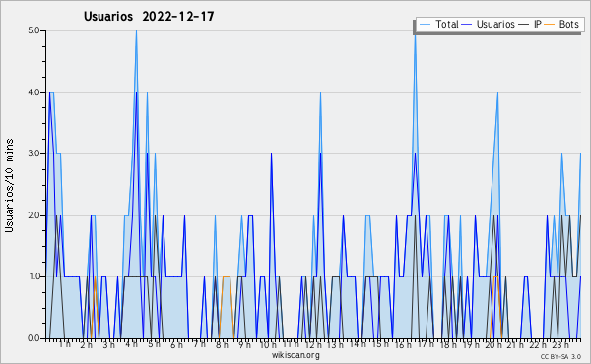This screenshot has height=364, width=591.
Task: Click the dark blue Usuarios legend line
Action: point(467,25)
